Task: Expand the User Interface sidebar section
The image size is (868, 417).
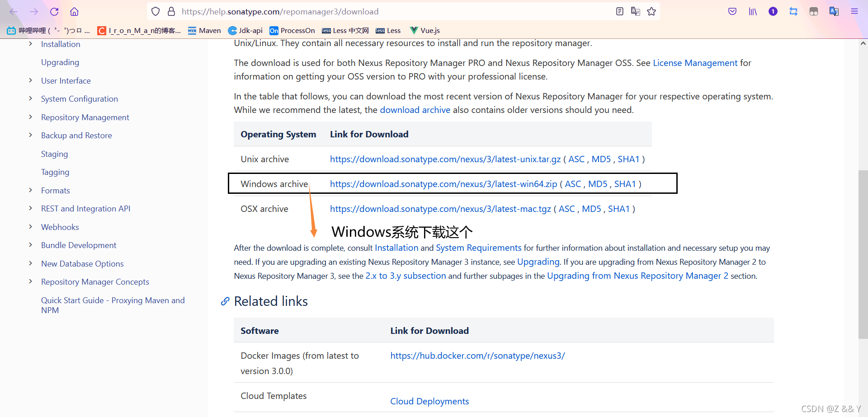Action: click(x=30, y=80)
